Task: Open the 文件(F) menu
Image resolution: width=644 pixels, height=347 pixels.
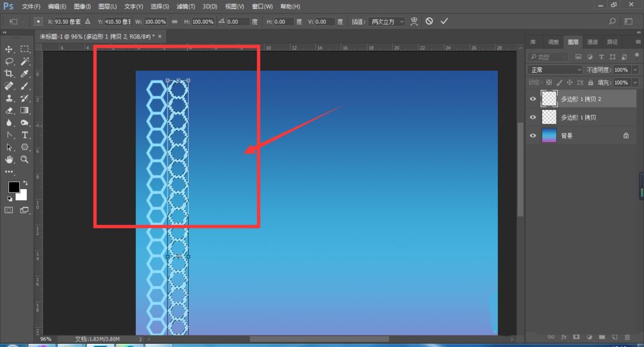Action: [31, 6]
